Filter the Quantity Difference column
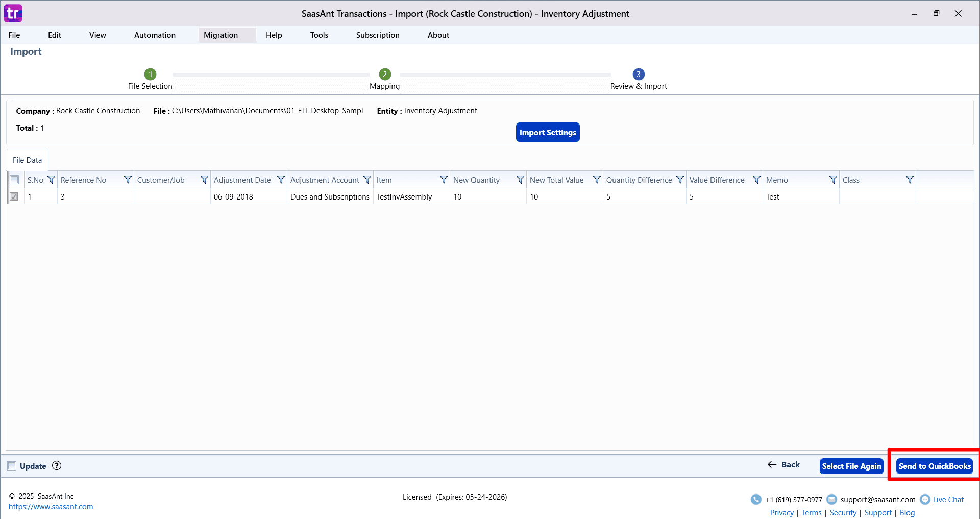The width and height of the screenshot is (980, 519). click(x=680, y=180)
